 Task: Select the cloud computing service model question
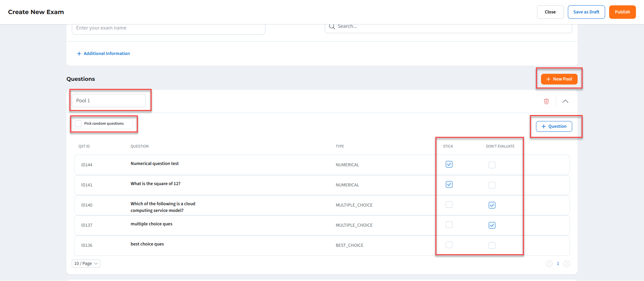(163, 207)
